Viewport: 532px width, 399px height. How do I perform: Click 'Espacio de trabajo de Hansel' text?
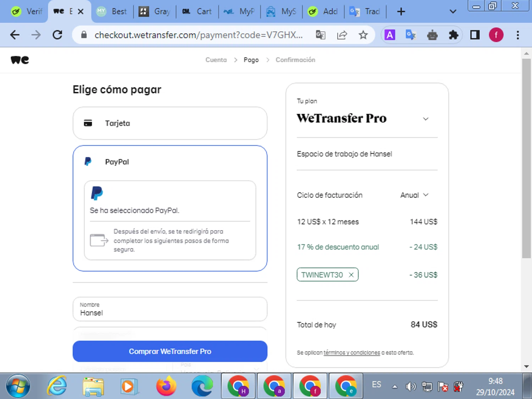[344, 154]
